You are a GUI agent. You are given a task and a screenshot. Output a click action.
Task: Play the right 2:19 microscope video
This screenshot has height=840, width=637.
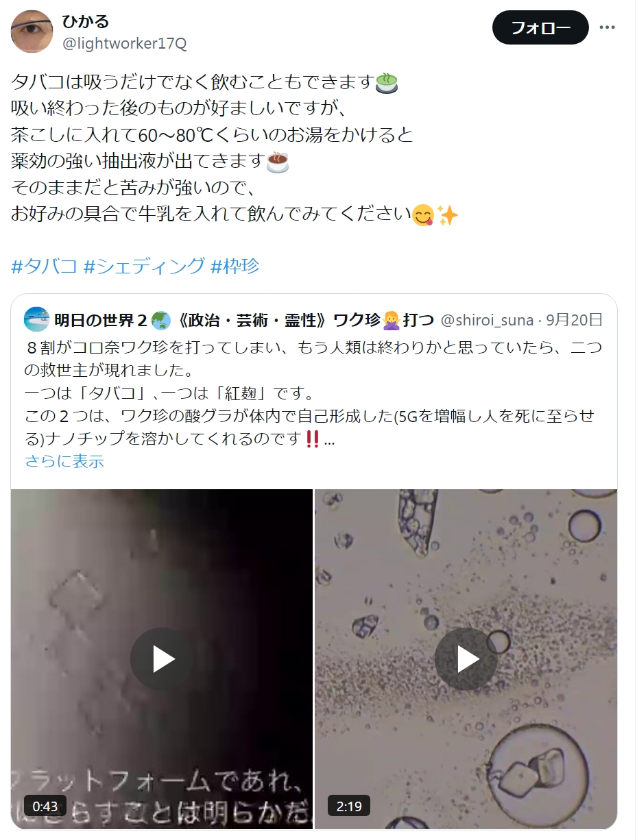[x=466, y=659]
